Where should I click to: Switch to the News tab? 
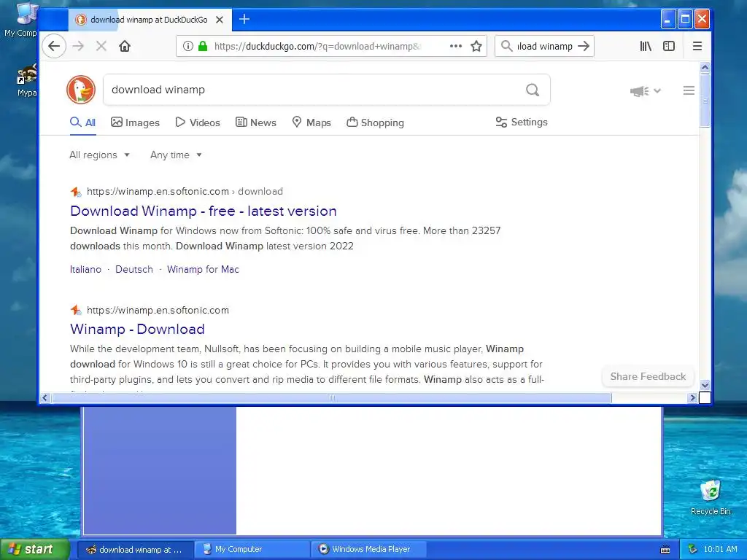(x=256, y=122)
